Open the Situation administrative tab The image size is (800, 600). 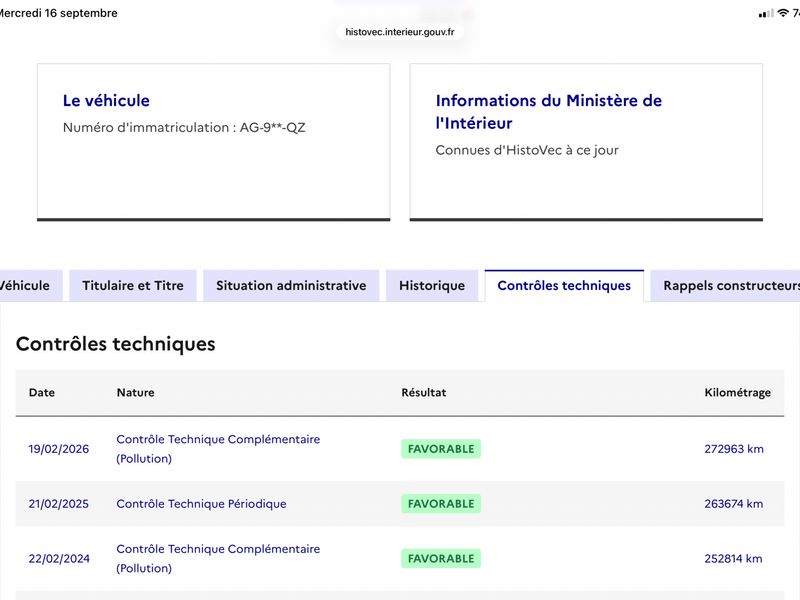(x=291, y=286)
